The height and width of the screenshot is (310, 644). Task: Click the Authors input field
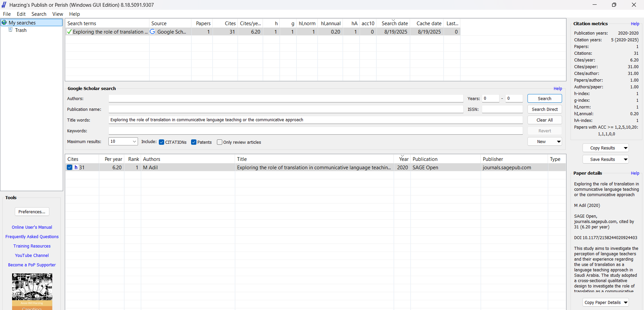(286, 98)
